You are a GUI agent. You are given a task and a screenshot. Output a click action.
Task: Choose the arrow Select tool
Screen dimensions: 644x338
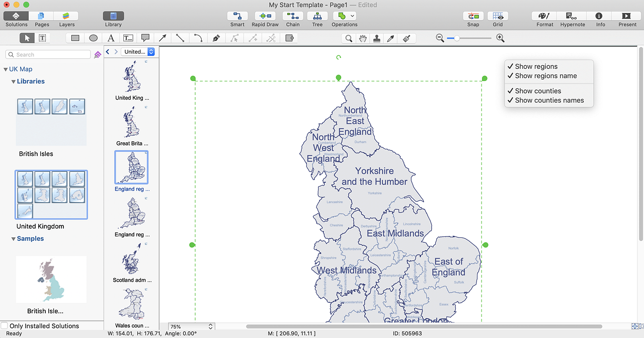coord(27,38)
